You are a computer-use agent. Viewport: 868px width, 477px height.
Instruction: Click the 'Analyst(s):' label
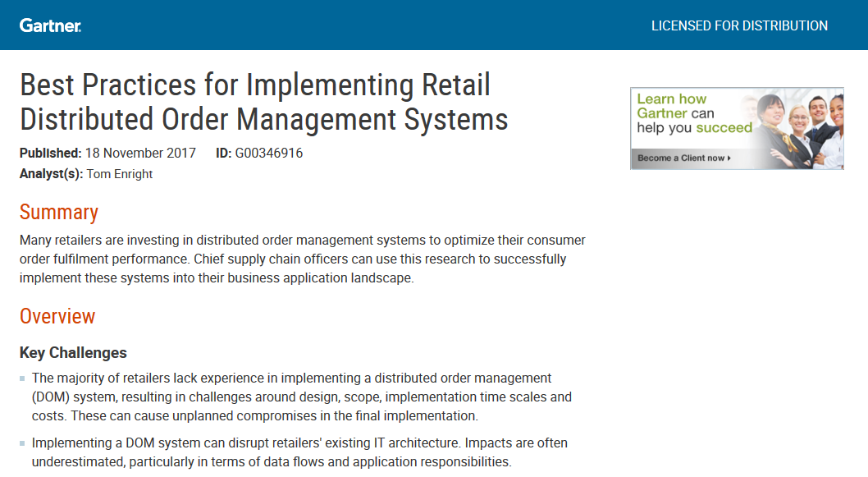click(x=52, y=174)
